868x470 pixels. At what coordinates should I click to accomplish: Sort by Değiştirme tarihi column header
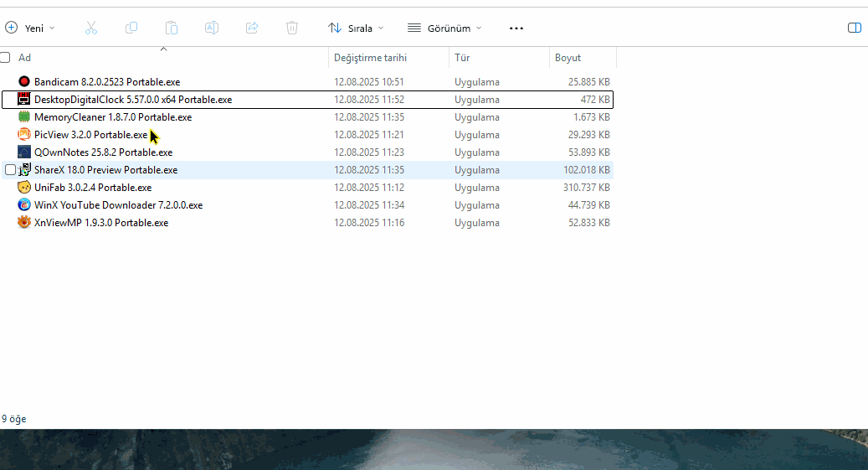(x=370, y=58)
